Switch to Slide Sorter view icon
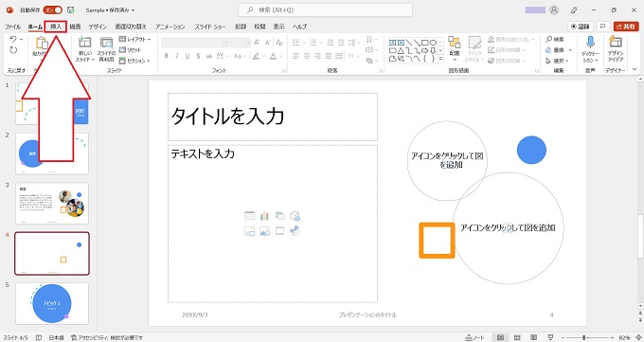 [517, 337]
